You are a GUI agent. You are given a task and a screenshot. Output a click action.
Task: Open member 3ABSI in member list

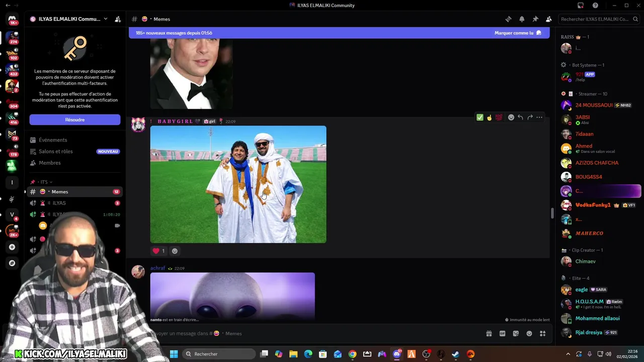click(x=600, y=120)
